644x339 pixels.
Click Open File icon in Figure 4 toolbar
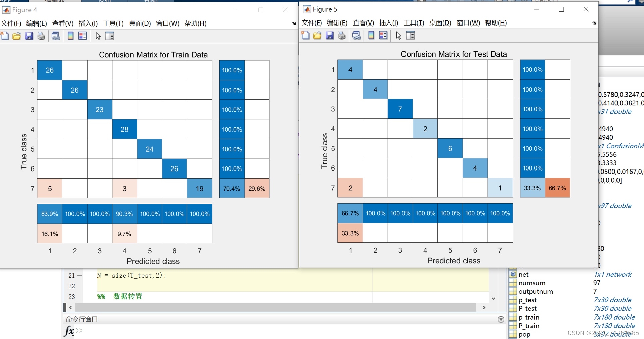pos(16,36)
